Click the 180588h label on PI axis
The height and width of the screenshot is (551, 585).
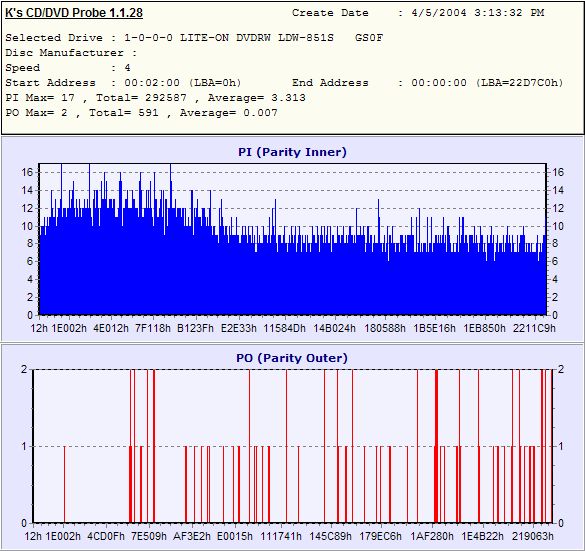(385, 328)
